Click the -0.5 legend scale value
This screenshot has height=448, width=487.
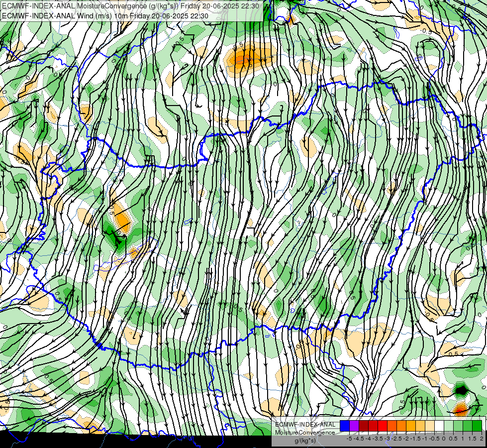[434, 439]
